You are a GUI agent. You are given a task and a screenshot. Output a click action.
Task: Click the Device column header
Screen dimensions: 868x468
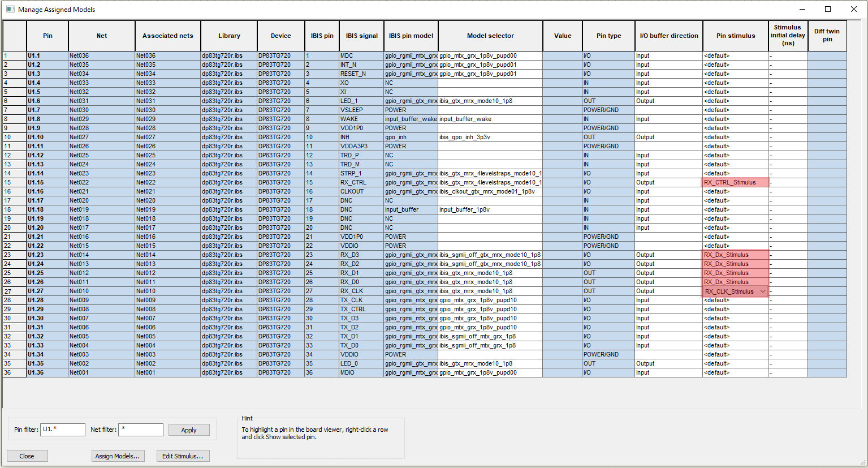pos(281,36)
